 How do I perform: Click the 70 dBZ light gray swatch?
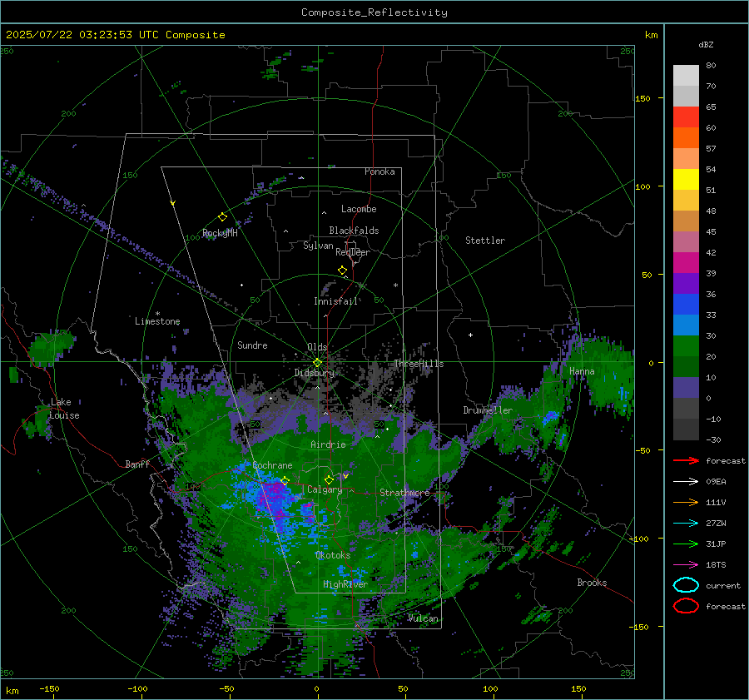coord(686,76)
